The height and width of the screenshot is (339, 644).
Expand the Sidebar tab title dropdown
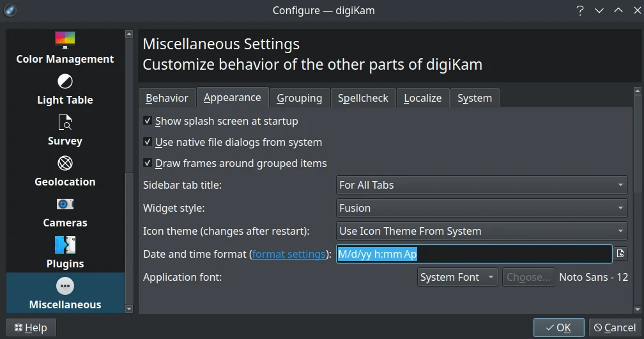point(482,185)
